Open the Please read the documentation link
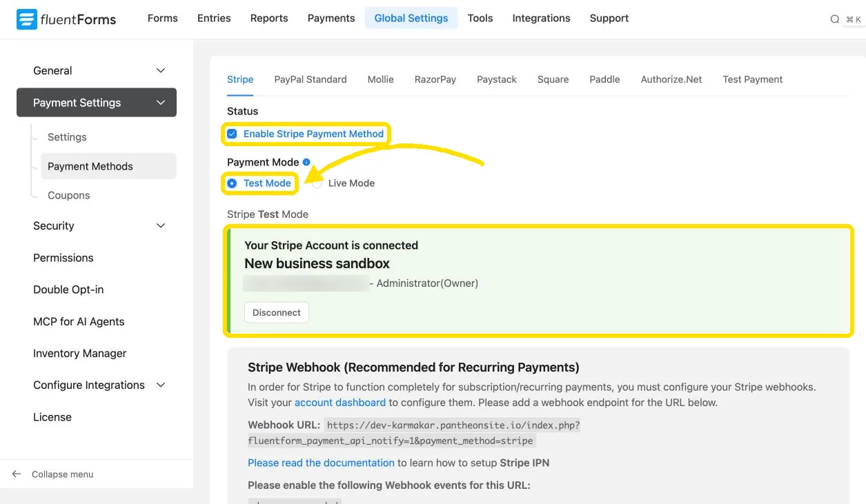This screenshot has height=504, width=866. (x=321, y=463)
